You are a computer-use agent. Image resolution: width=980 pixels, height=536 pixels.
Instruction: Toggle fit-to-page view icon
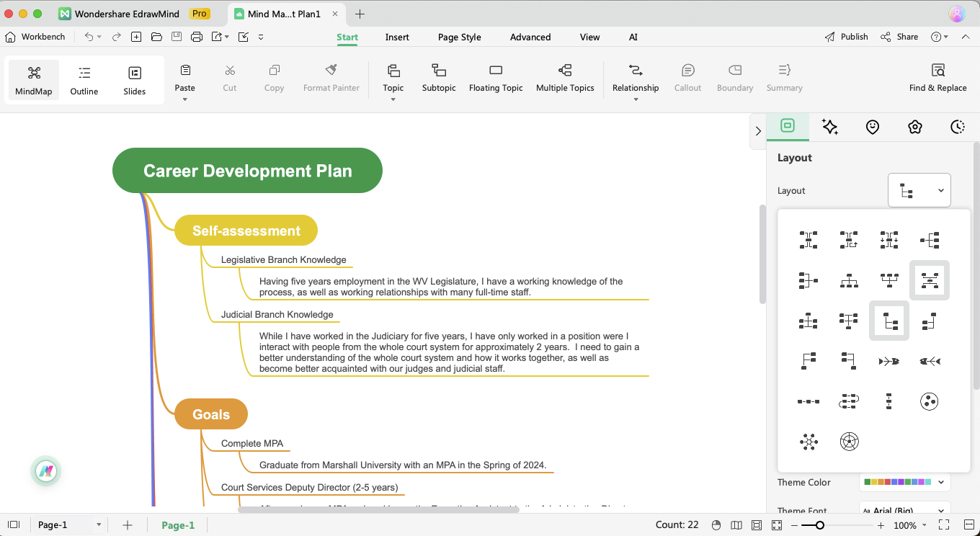tap(756, 525)
